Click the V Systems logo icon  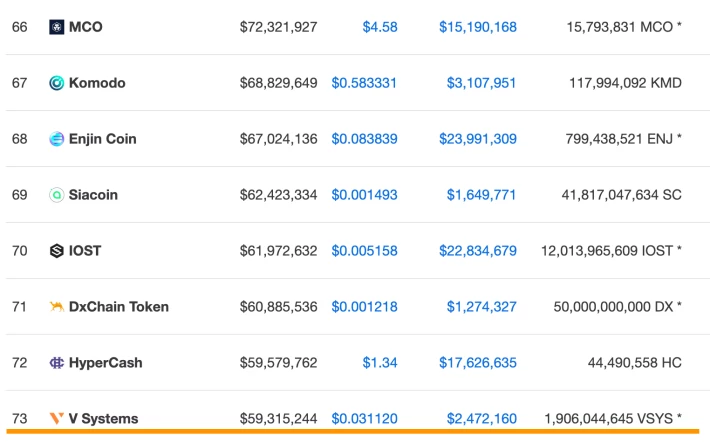(57, 419)
